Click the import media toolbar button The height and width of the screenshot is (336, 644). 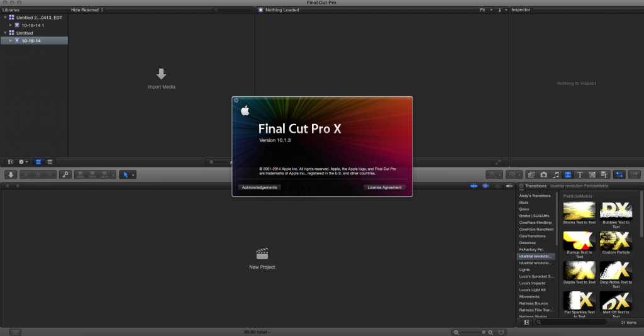click(11, 174)
